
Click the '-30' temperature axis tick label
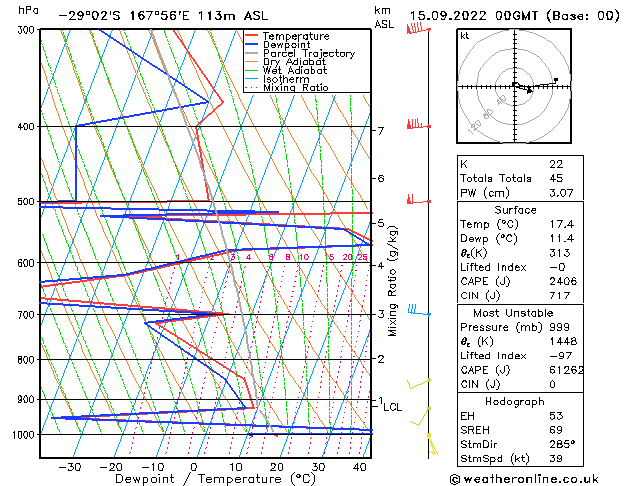[70, 467]
